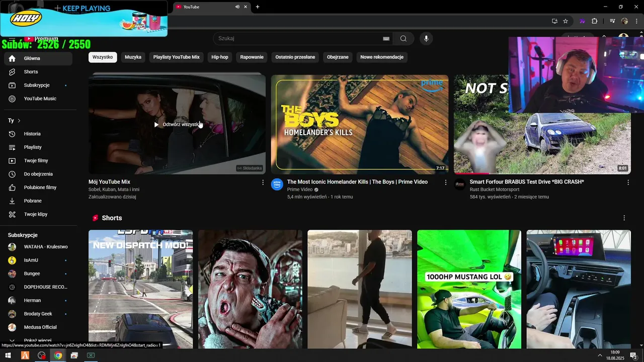Open Herman channel subscription

[x=38, y=301]
